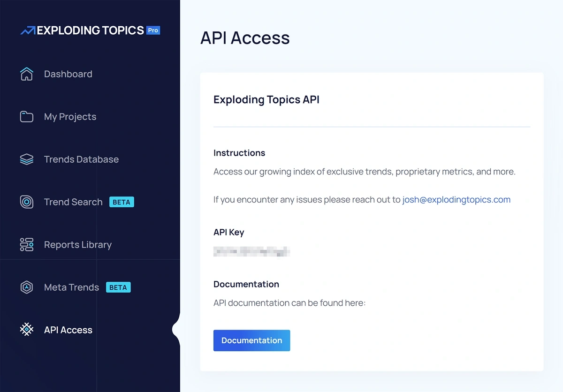
Task: Click the Pro badge beside the logo
Action: click(153, 30)
